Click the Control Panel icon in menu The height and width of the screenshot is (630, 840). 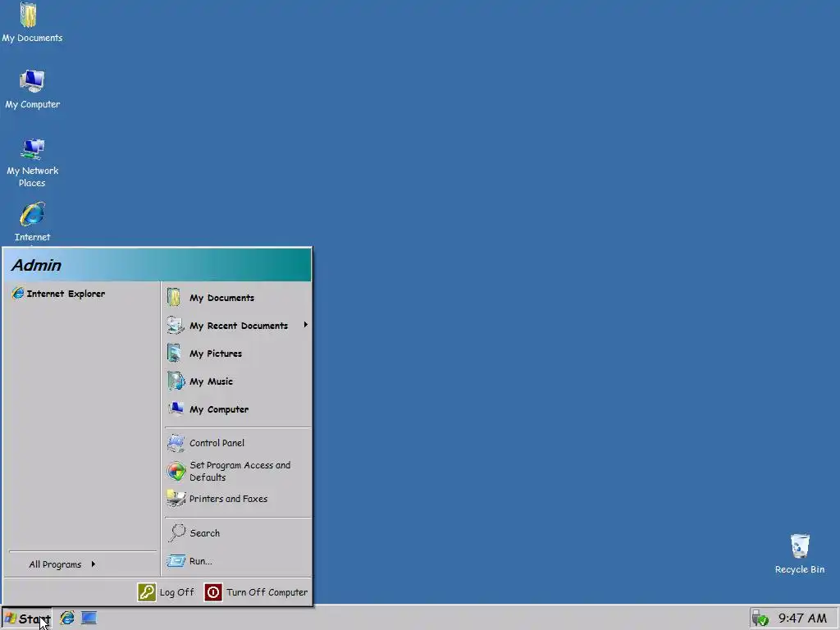click(176, 442)
